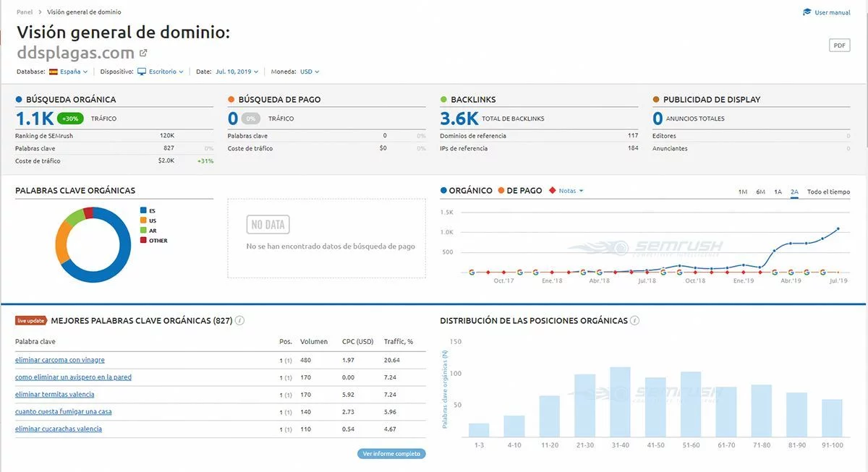Open the external link icon beside ddsplagas.com

(x=143, y=53)
